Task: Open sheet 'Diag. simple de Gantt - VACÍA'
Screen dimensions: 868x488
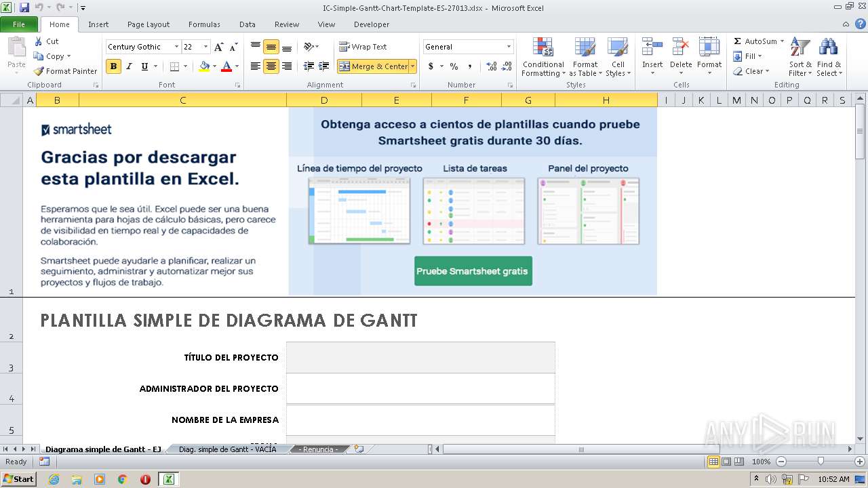Action: [x=227, y=449]
